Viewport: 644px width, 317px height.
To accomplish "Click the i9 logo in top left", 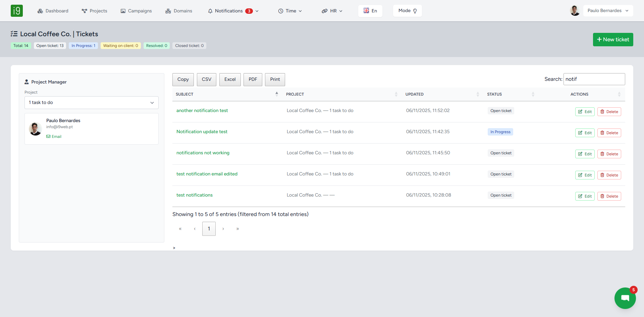I will [17, 10].
